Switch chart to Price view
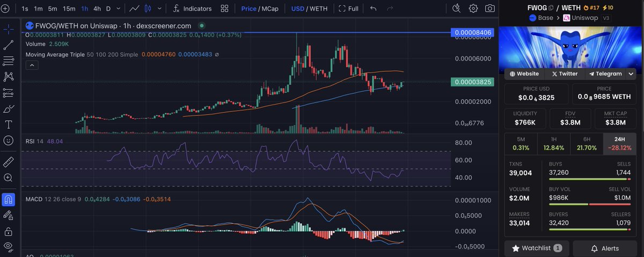The height and width of the screenshot is (257, 644). click(x=248, y=9)
